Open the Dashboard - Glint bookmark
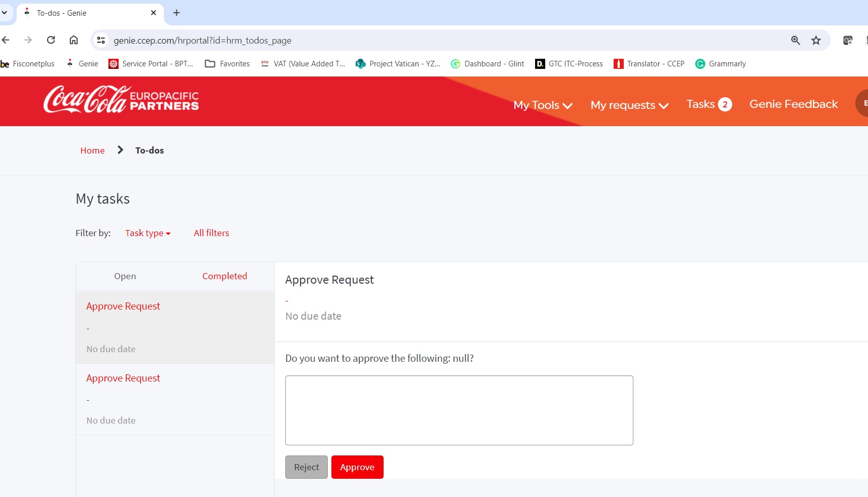 pos(487,64)
